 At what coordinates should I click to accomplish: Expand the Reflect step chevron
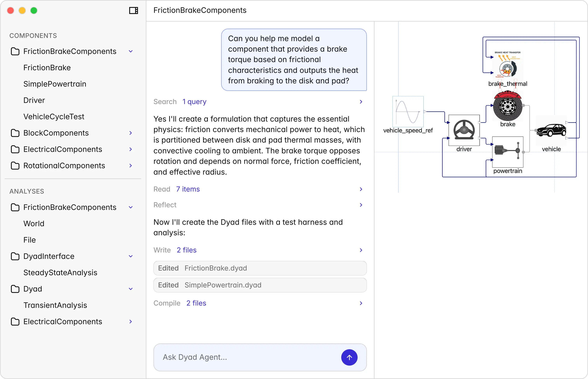pos(361,205)
